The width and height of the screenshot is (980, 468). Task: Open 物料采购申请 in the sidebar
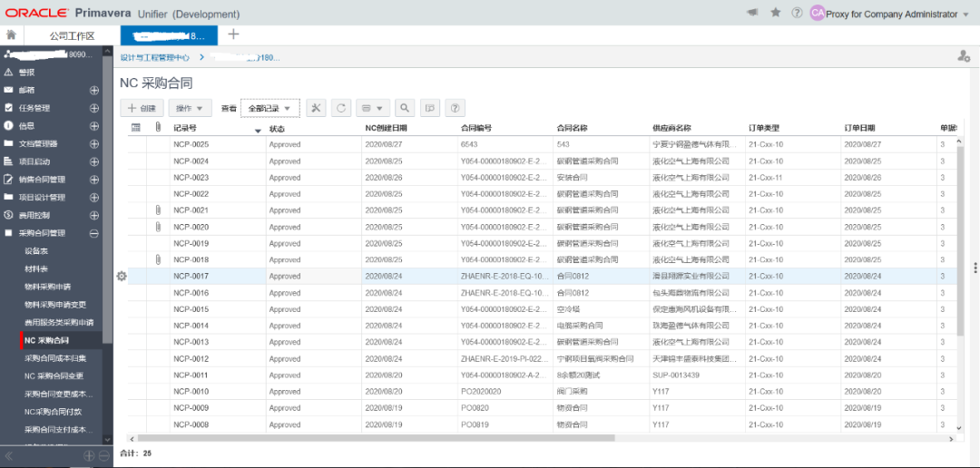(47, 287)
